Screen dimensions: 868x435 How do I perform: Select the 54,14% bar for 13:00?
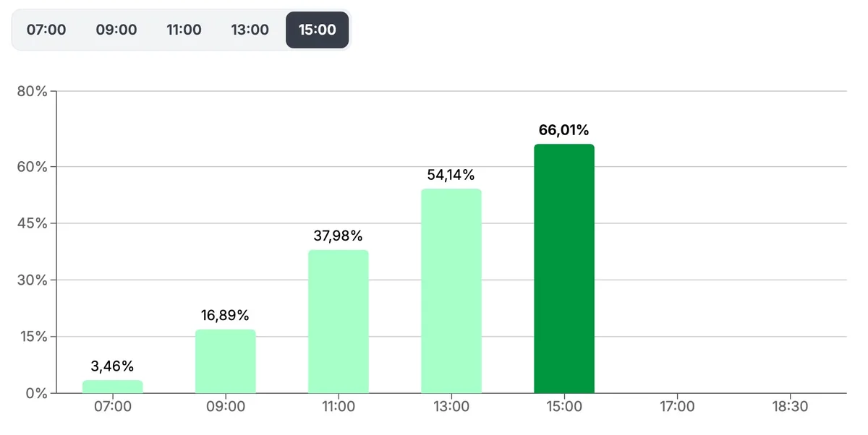point(451,290)
